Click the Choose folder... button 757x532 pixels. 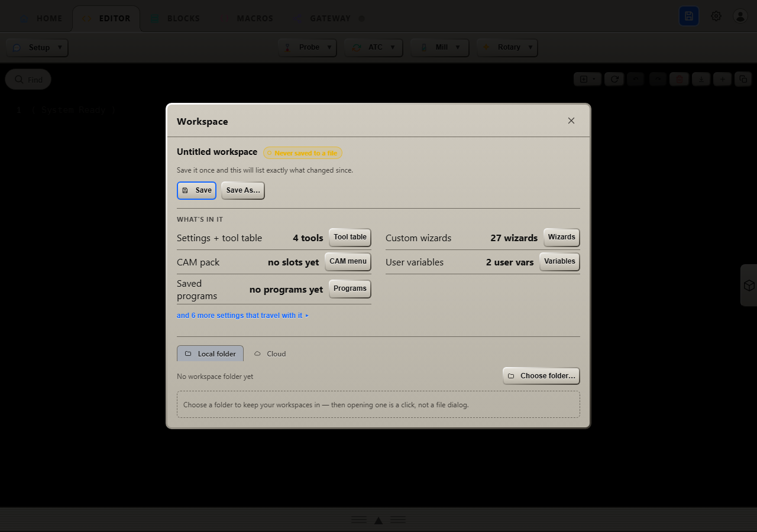pos(541,376)
